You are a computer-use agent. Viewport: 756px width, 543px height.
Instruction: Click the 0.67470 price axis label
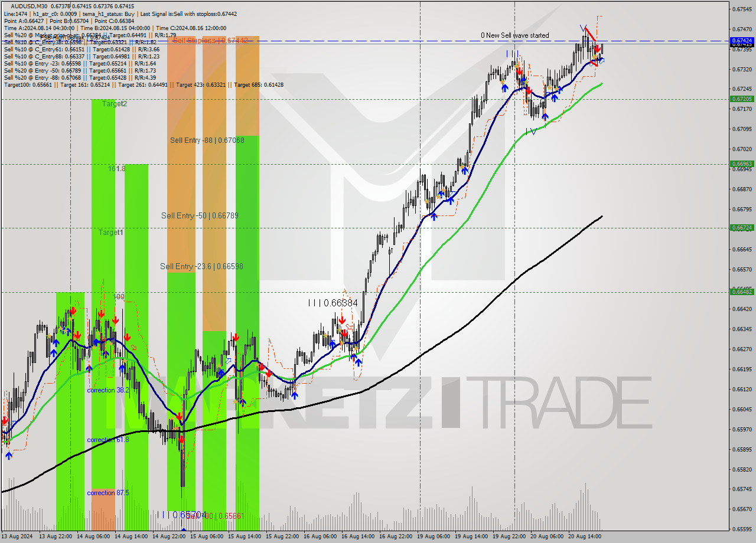pos(742,29)
